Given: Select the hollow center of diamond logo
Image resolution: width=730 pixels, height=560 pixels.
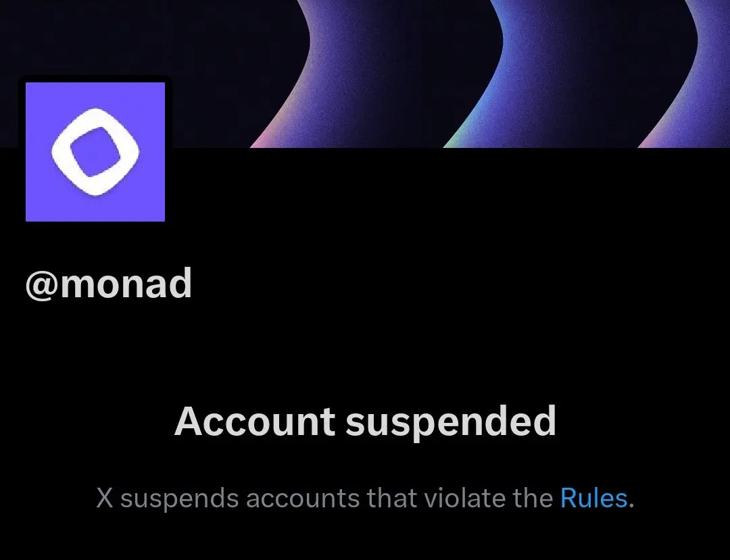Looking at the screenshot, I should coord(95,151).
